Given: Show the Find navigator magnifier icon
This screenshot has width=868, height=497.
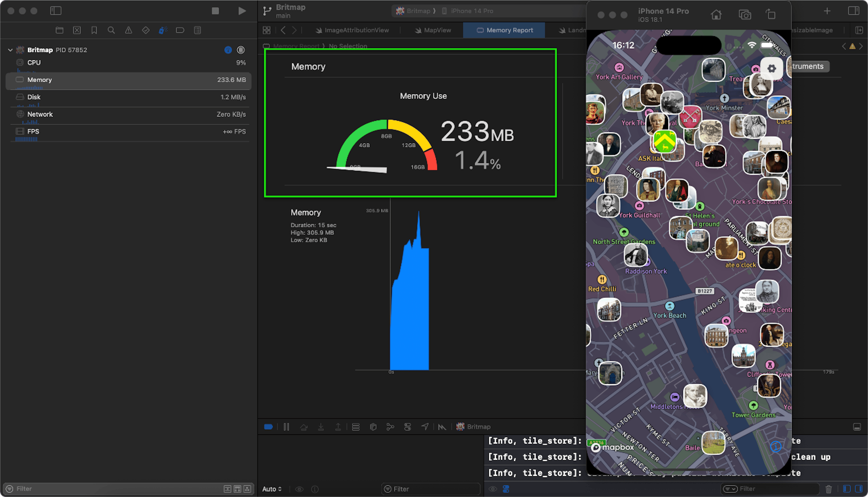Looking at the screenshot, I should [x=111, y=30].
